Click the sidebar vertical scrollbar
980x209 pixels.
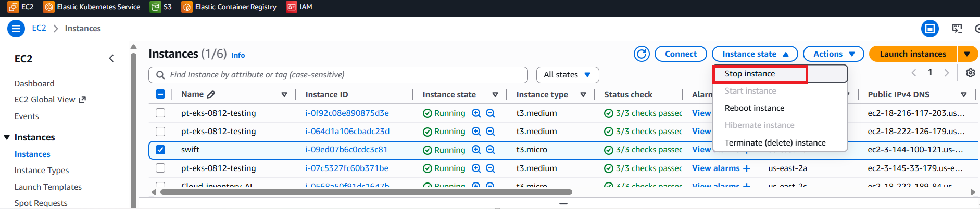134,130
